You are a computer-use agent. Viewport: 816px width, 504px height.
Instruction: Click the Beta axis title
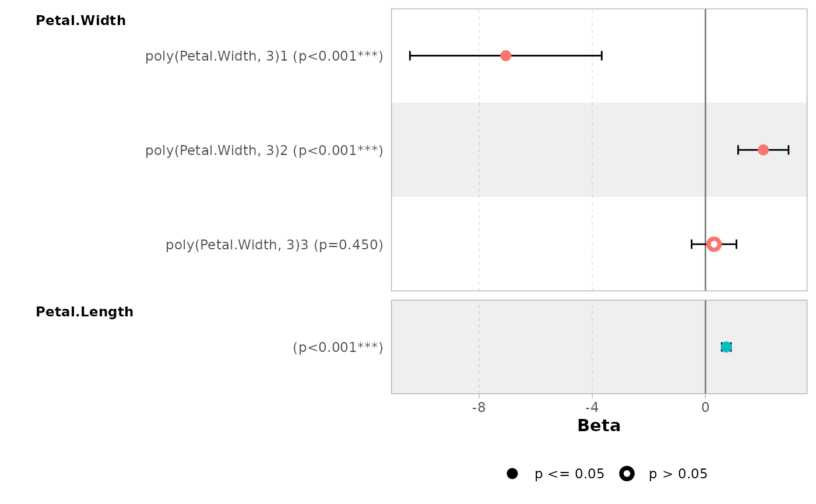point(599,426)
